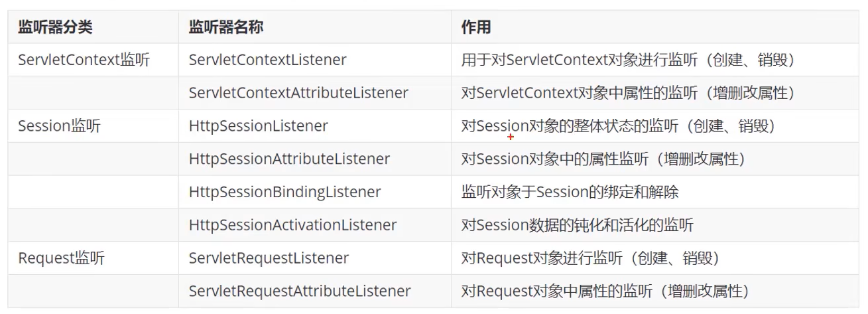868x314 pixels.
Task: Click the ServletContextListener name cell
Action: (x=267, y=60)
